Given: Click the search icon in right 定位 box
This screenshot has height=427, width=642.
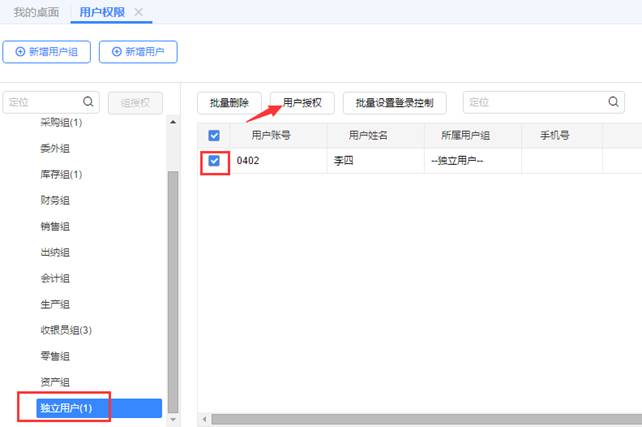Looking at the screenshot, I should [613, 102].
